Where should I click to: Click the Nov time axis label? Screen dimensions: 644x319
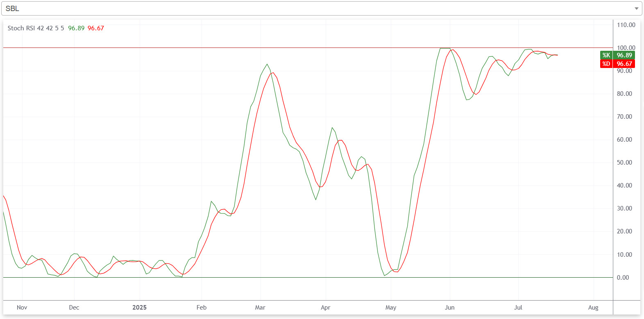point(22,308)
